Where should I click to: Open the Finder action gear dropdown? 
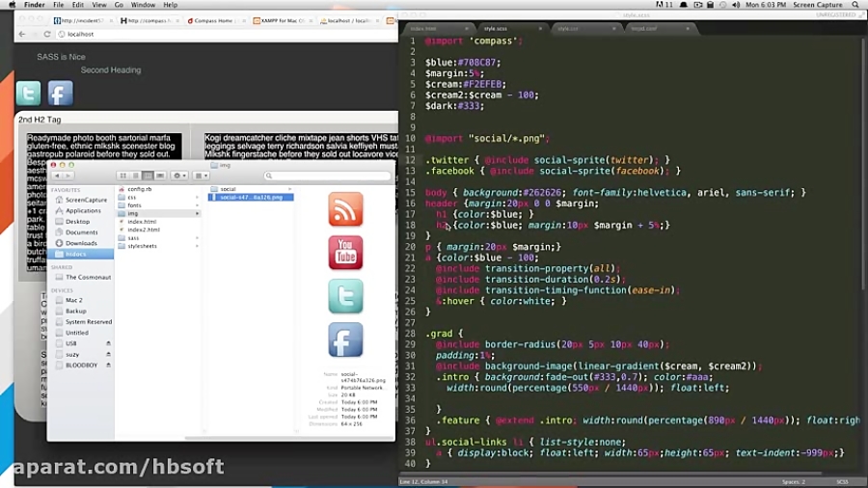pos(179,176)
